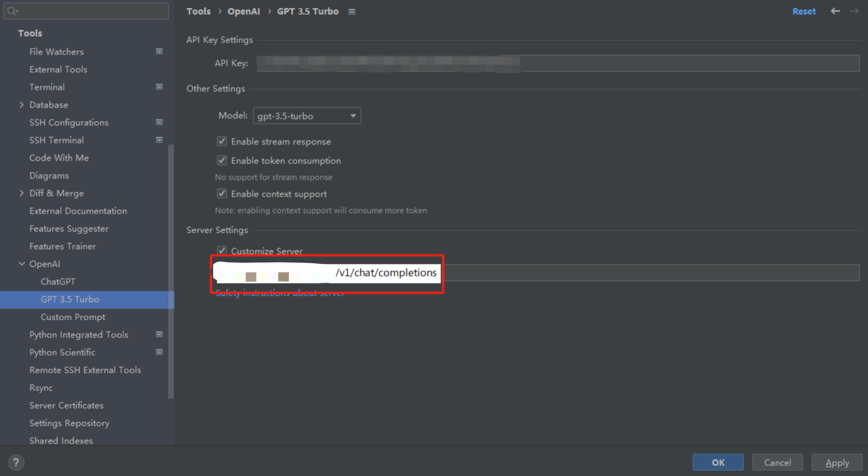
Task: Click project-level icon beside Python Scientific
Action: tap(159, 352)
